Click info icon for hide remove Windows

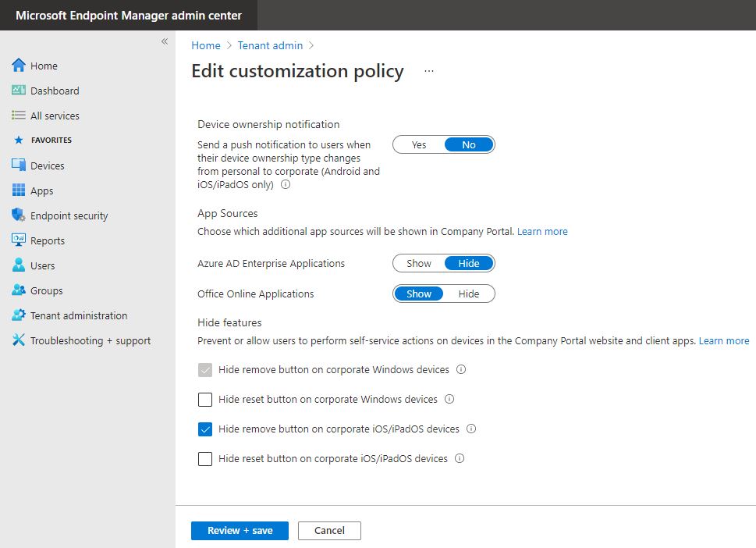tap(461, 369)
